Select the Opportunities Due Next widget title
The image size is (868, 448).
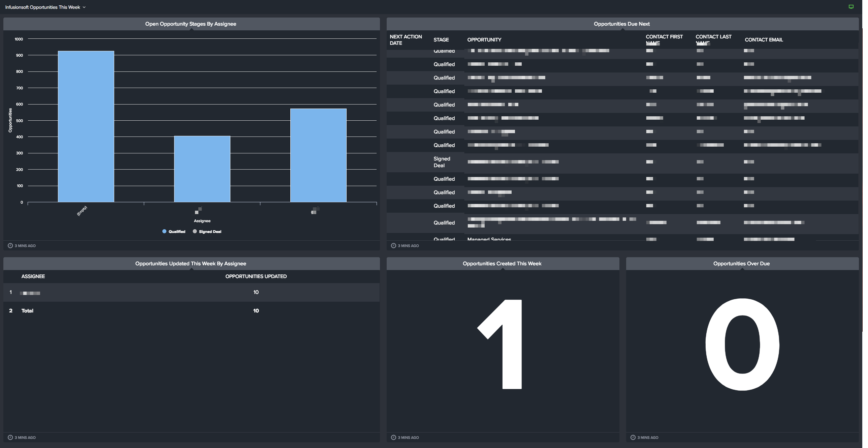point(622,24)
